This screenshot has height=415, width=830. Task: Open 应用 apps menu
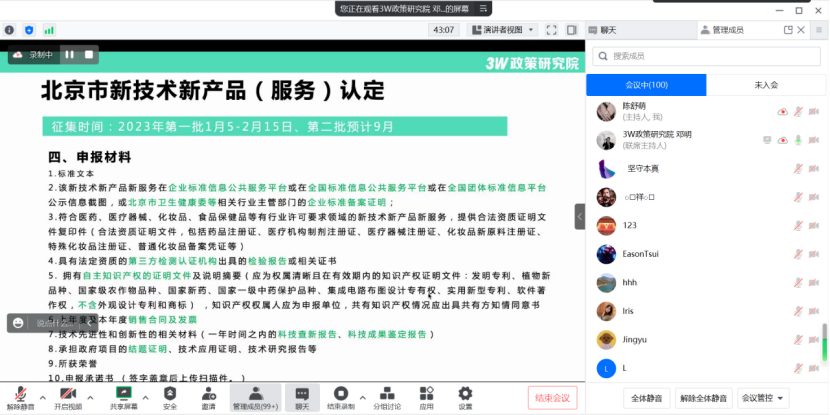(426, 398)
